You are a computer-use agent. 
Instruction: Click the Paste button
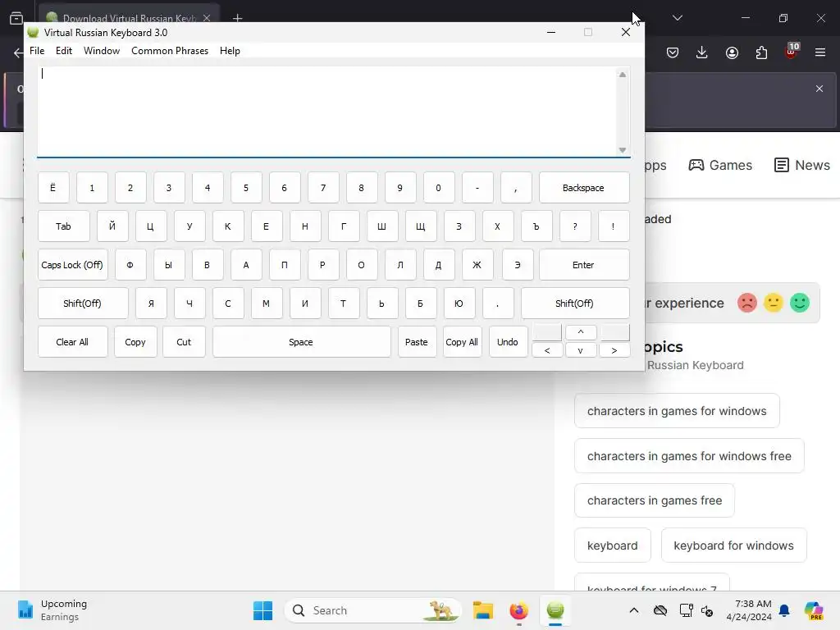[417, 342]
